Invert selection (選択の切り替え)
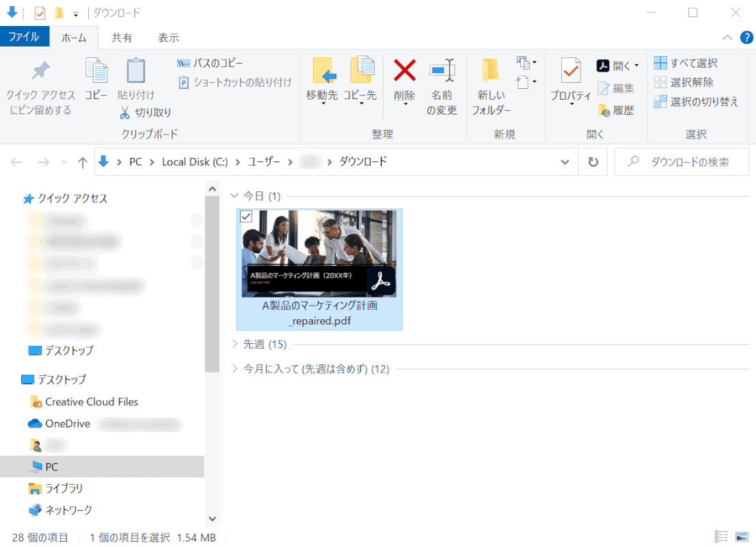The width and height of the screenshot is (756, 547). (697, 102)
